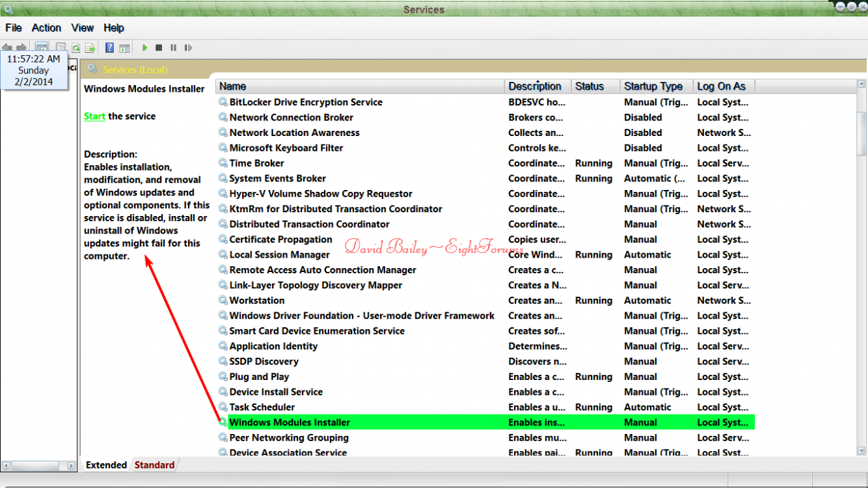Select Smart Card Device Enumeration Service
The height and width of the screenshot is (488, 868).
click(x=317, y=331)
